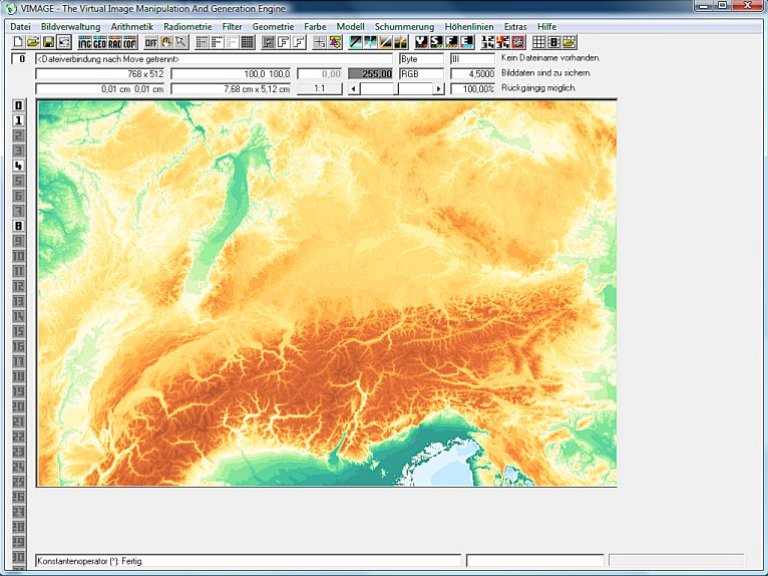The width and height of the screenshot is (768, 576).
Task: Toggle image slot 4 in sidebar
Action: click(x=18, y=165)
